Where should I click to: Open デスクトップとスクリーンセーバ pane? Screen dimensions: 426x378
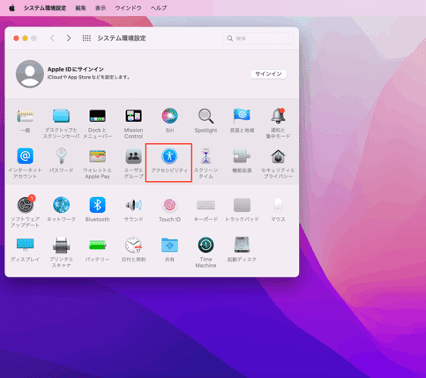(61, 124)
